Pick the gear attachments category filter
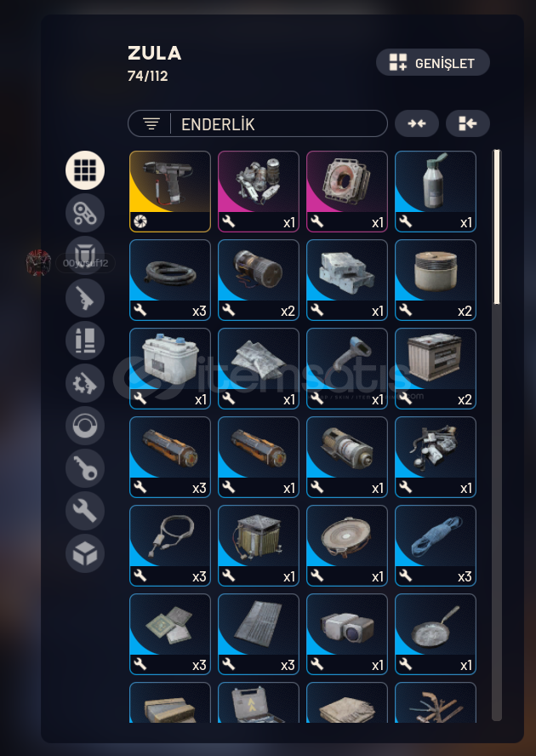536x756 pixels. [85, 383]
